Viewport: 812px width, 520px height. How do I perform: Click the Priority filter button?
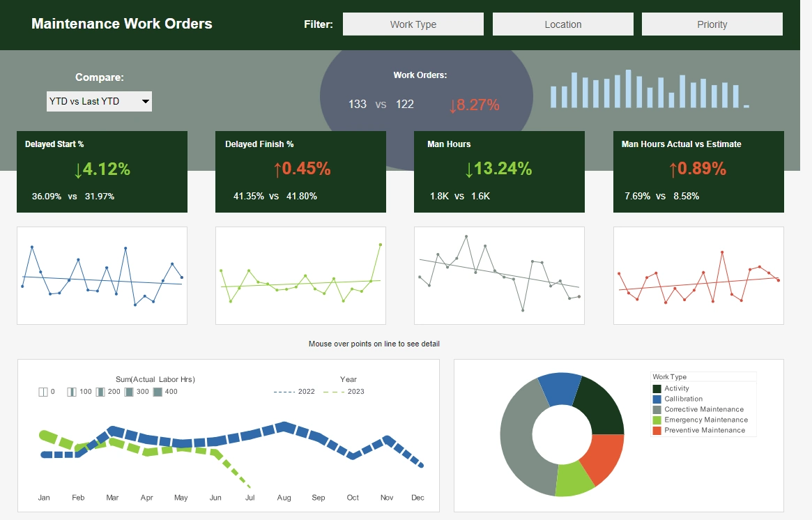[x=712, y=23]
